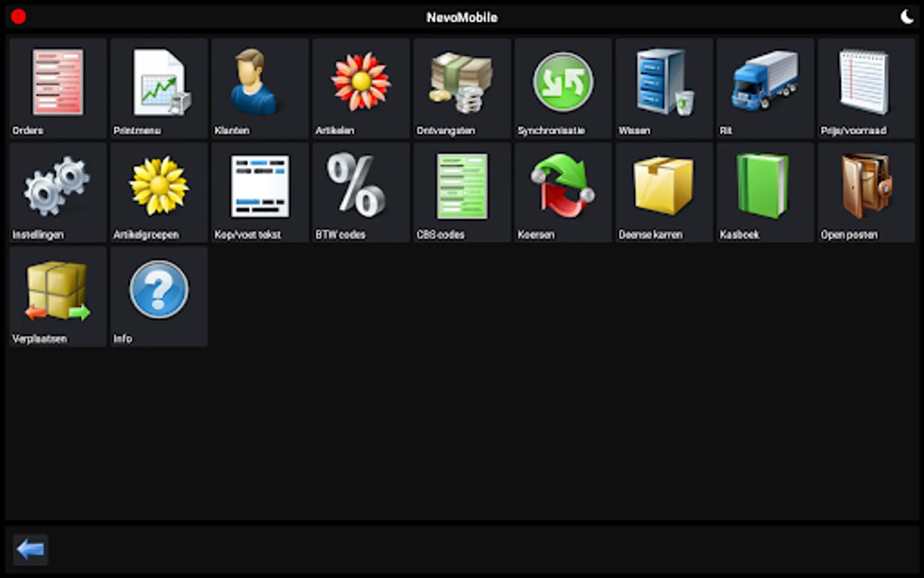Select the Artikelen red flower tile
The height and width of the screenshot is (578, 924).
(361, 88)
